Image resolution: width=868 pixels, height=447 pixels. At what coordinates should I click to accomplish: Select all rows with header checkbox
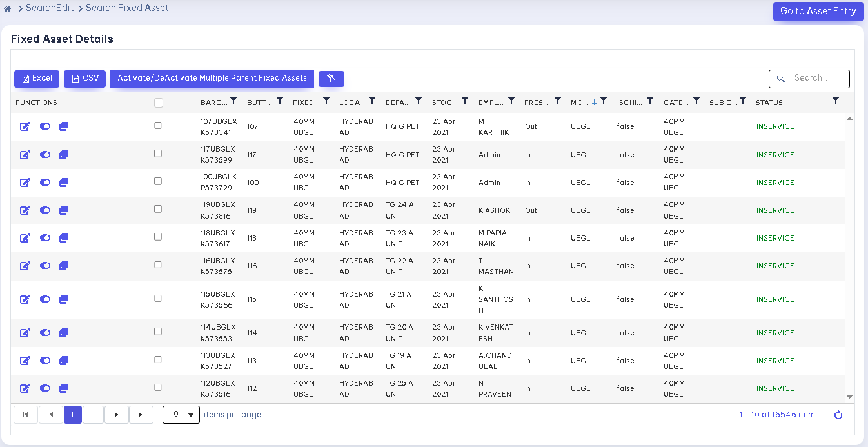pos(159,103)
